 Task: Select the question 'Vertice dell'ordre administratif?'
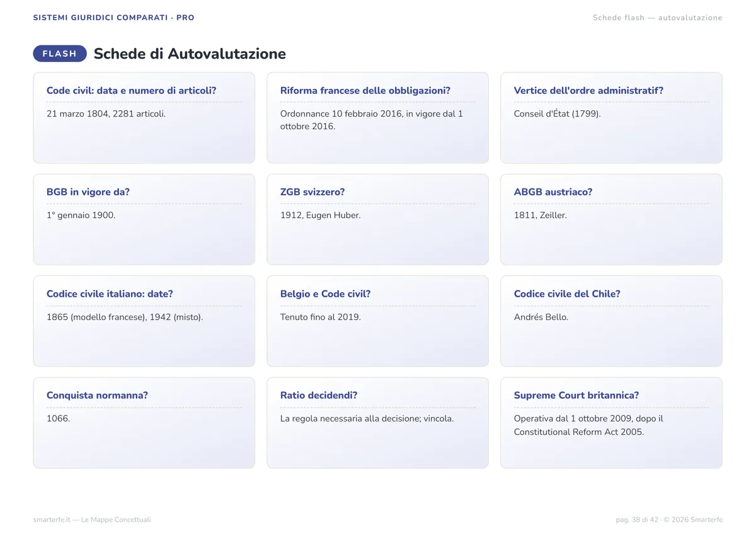588,91
